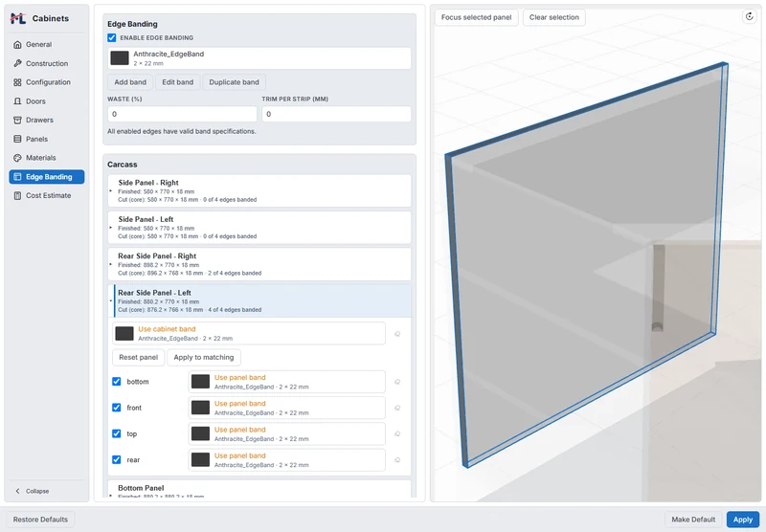Image resolution: width=766 pixels, height=532 pixels.
Task: Click the Panels sidebar icon
Action: click(17, 139)
